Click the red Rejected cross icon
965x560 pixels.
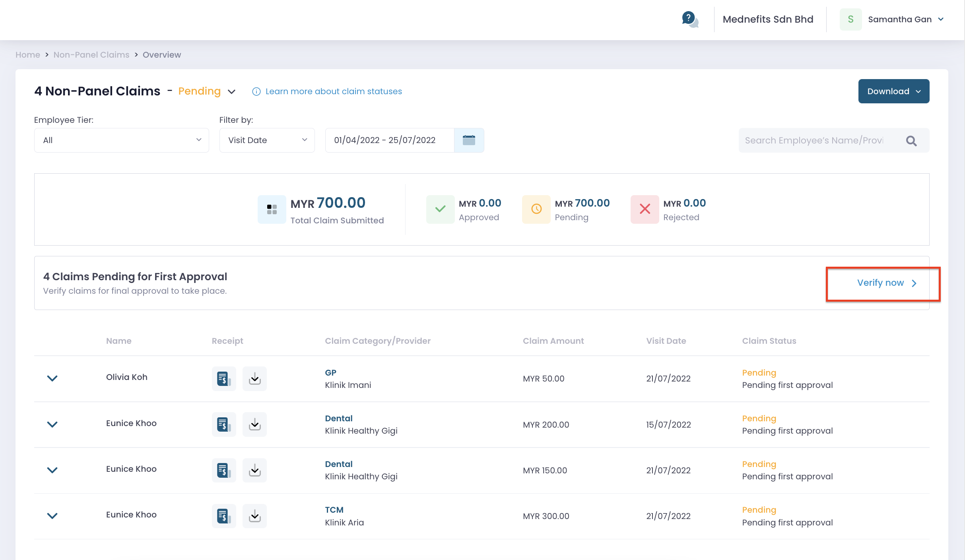[645, 209]
